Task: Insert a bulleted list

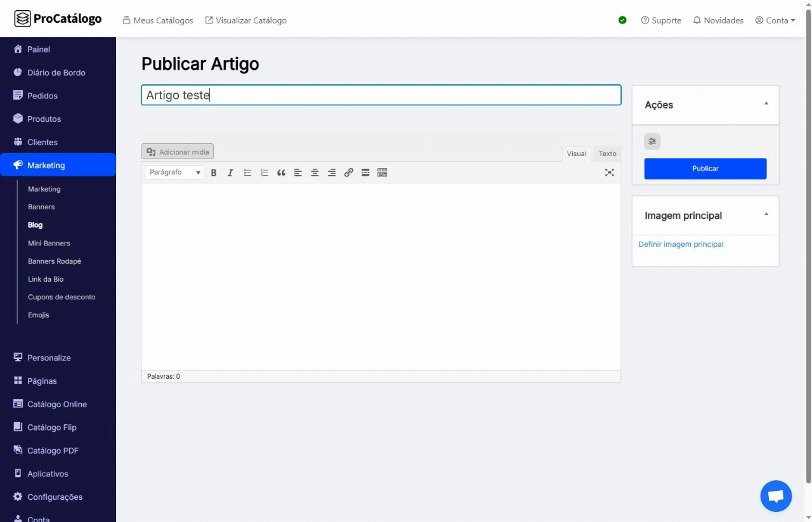Action: tap(247, 173)
